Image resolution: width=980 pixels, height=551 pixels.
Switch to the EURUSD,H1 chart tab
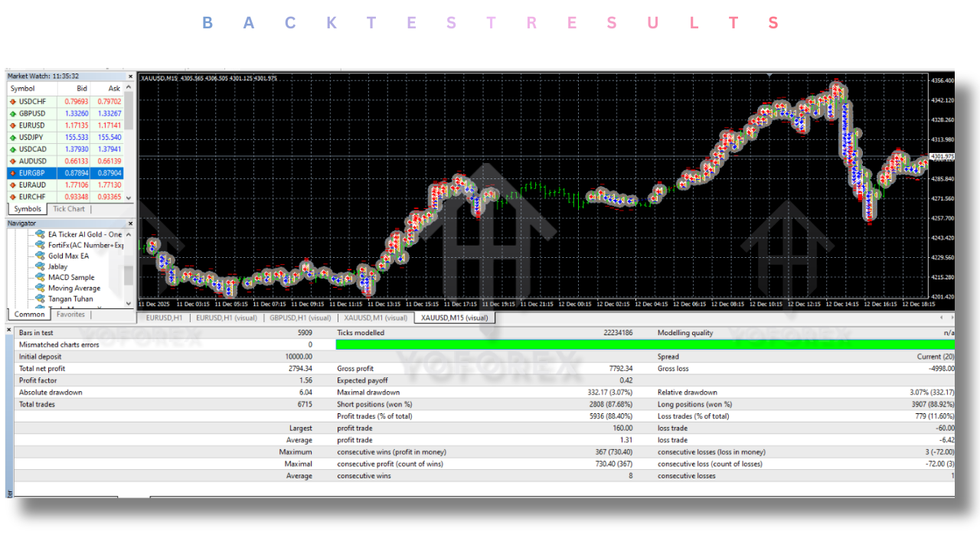click(164, 318)
